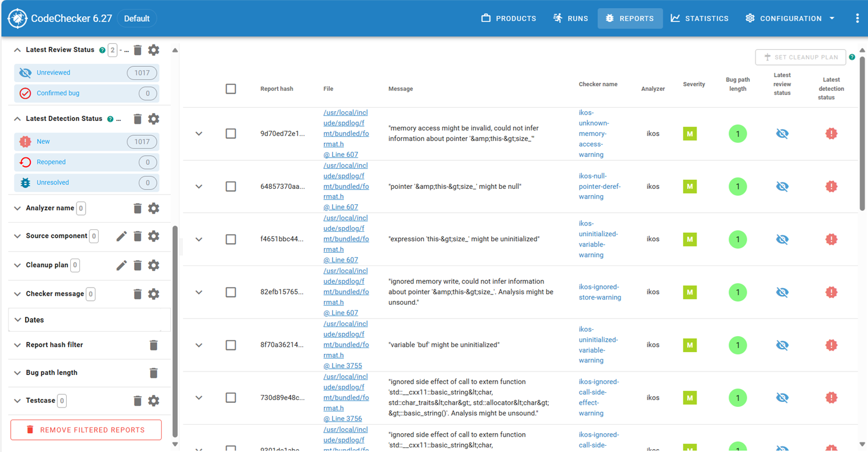This screenshot has height=452, width=868.
Task: Delete the Latest Review Status filter
Action: [138, 50]
